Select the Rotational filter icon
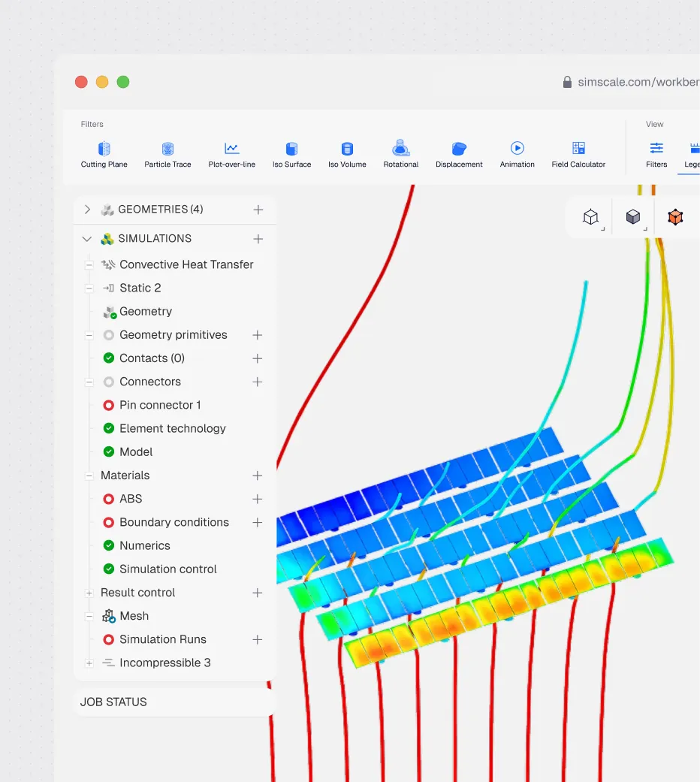 tap(401, 148)
